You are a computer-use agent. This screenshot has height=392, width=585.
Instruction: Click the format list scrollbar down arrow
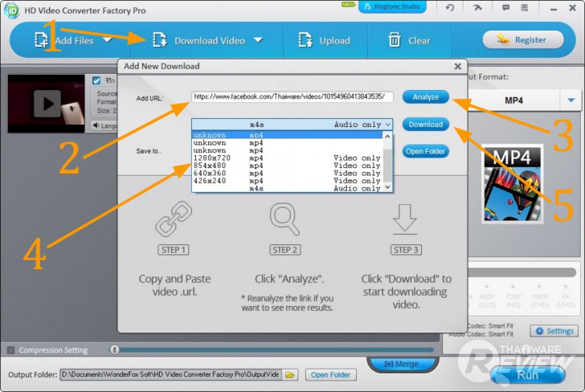pyautogui.click(x=387, y=187)
